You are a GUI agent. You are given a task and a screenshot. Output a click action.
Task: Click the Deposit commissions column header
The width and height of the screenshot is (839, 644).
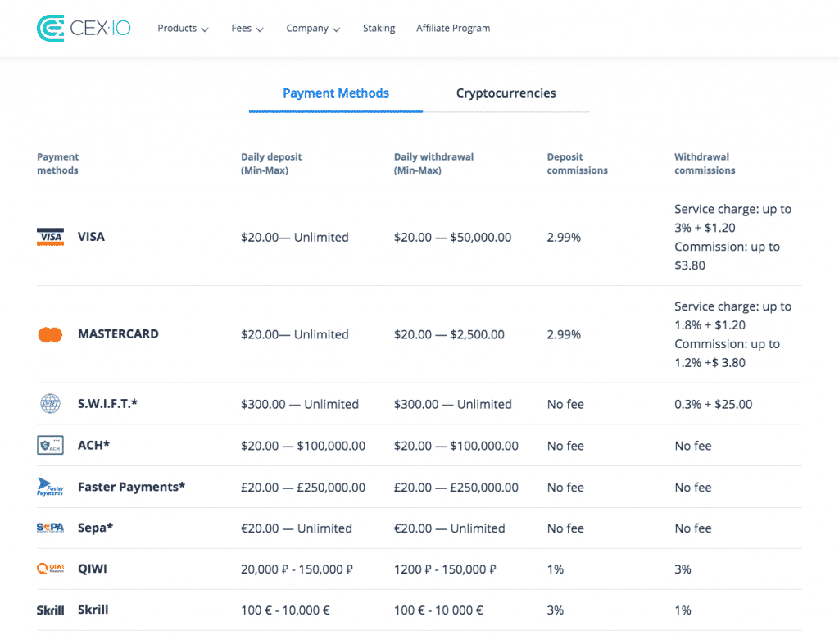[578, 164]
